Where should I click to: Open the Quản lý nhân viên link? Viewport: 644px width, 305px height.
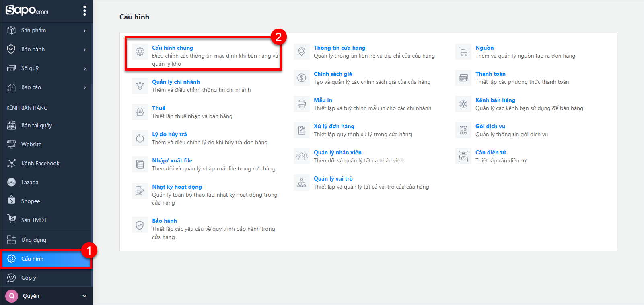337,152
